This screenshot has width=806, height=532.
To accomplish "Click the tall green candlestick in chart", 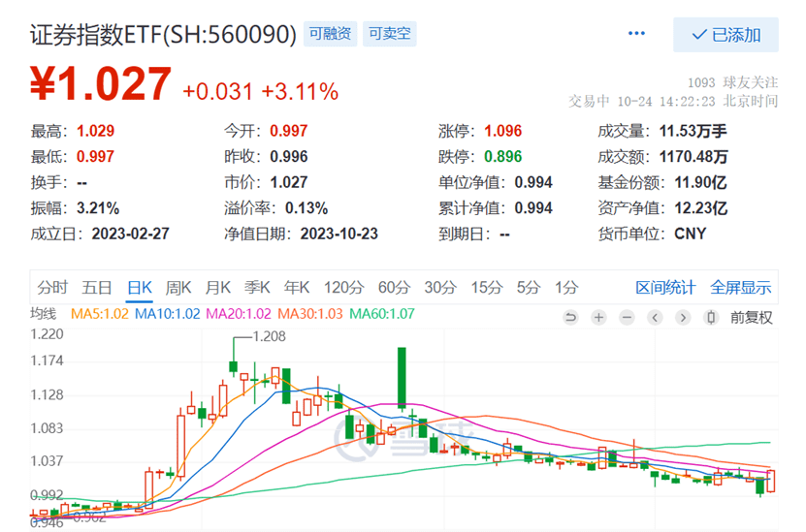I will pyautogui.click(x=401, y=378).
